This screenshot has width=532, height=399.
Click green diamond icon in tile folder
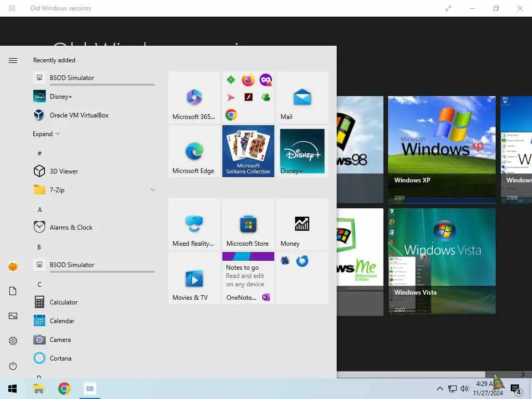tap(231, 80)
